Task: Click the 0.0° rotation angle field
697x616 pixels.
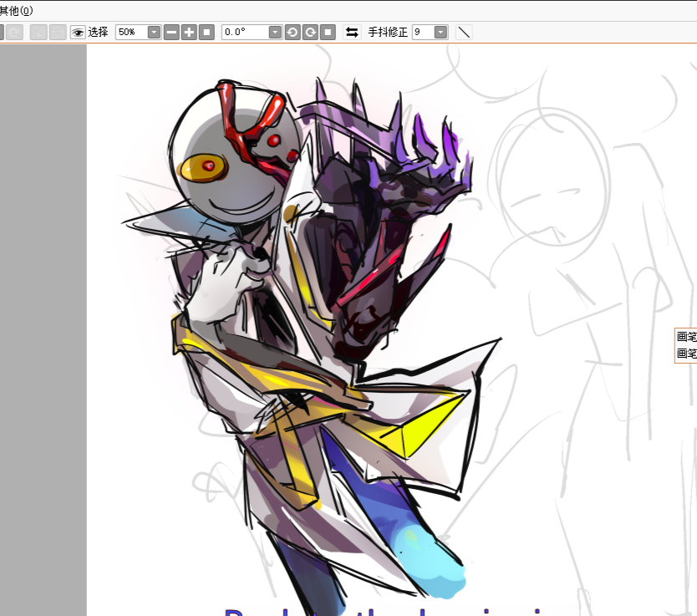Action: click(246, 32)
